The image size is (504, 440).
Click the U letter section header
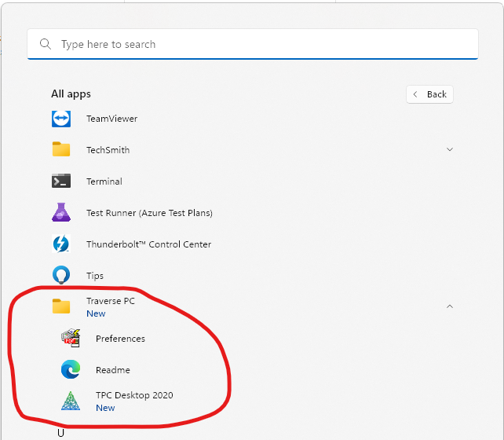point(60,433)
